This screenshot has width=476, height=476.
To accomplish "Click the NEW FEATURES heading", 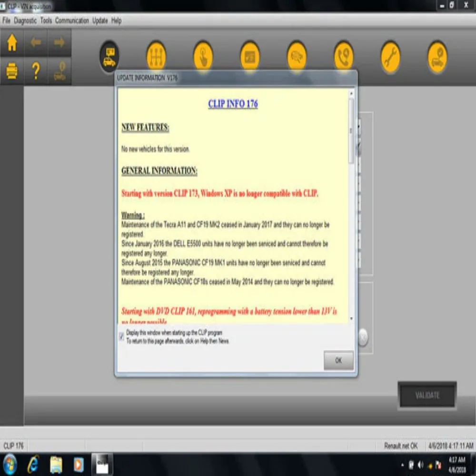I will [x=145, y=127].
